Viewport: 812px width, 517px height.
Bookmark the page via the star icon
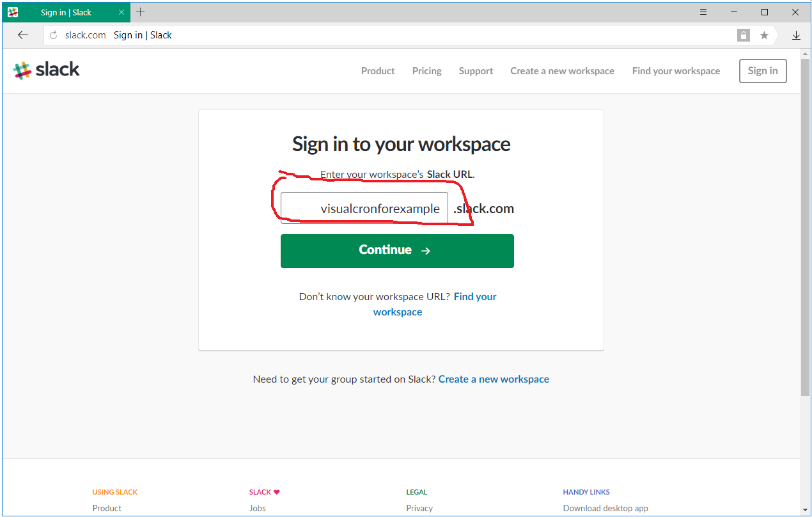[764, 35]
